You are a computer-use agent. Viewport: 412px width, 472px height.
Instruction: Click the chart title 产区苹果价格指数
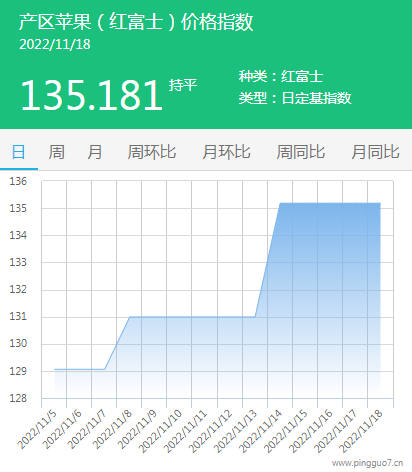[x=136, y=22]
